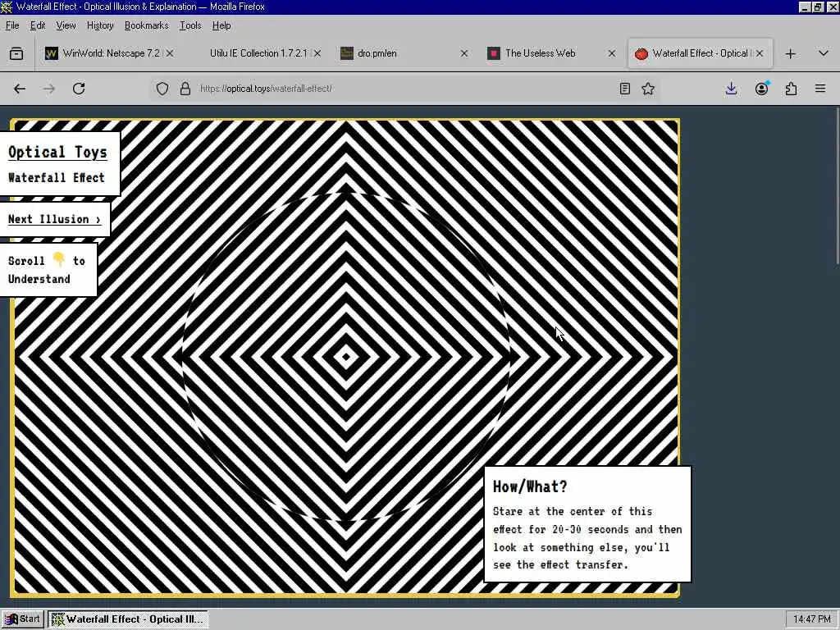Click the Scroll to Understand box

[48, 269]
